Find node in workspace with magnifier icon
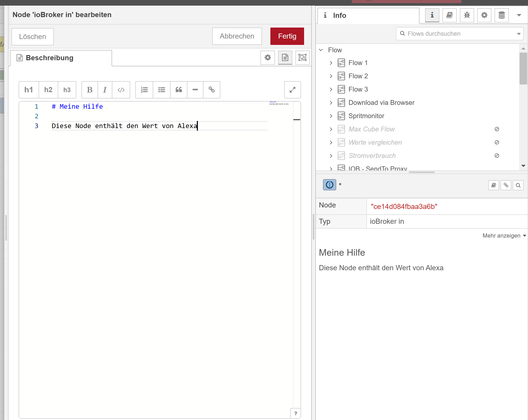The image size is (528, 420). (x=518, y=185)
